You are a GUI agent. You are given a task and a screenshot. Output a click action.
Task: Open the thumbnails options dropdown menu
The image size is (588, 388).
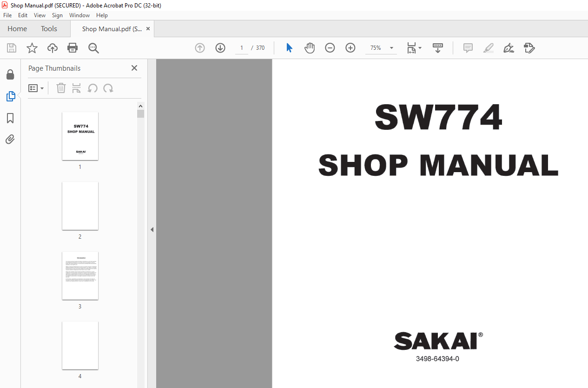36,88
